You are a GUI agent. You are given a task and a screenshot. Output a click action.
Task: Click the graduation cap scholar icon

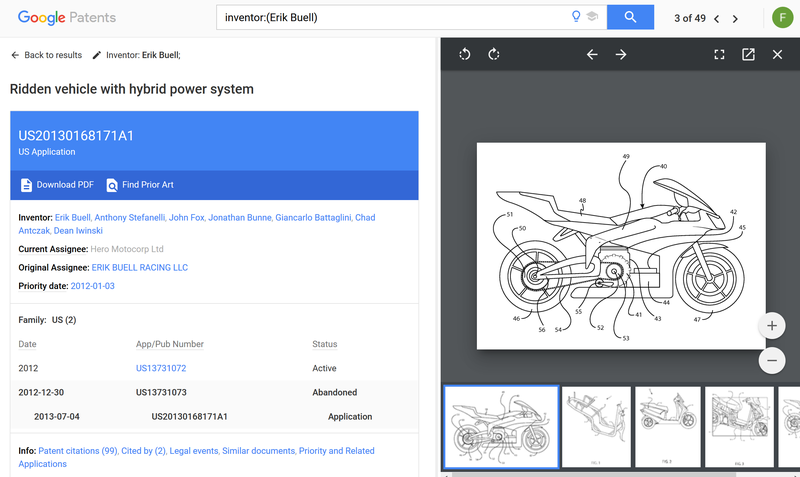tap(592, 17)
